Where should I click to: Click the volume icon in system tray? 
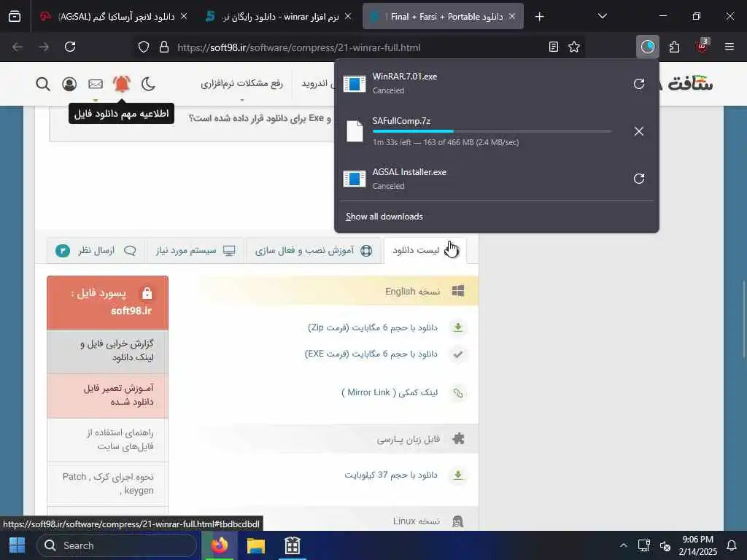[665, 545]
